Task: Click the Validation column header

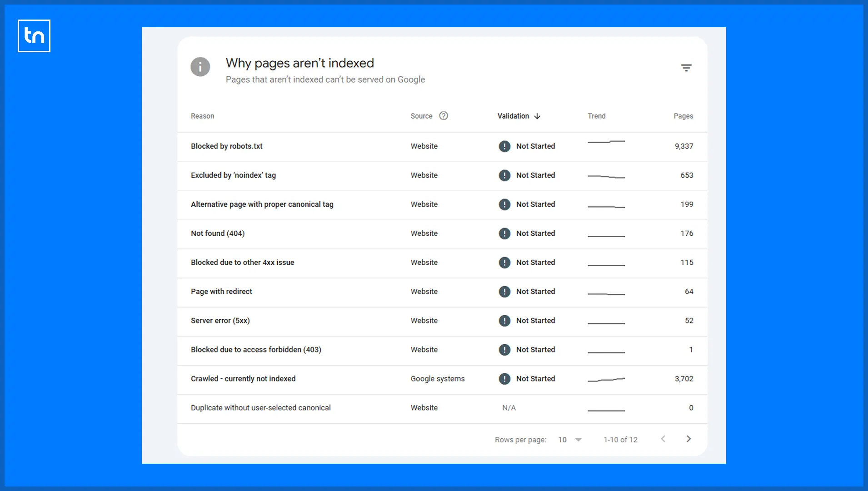Action: tap(513, 116)
